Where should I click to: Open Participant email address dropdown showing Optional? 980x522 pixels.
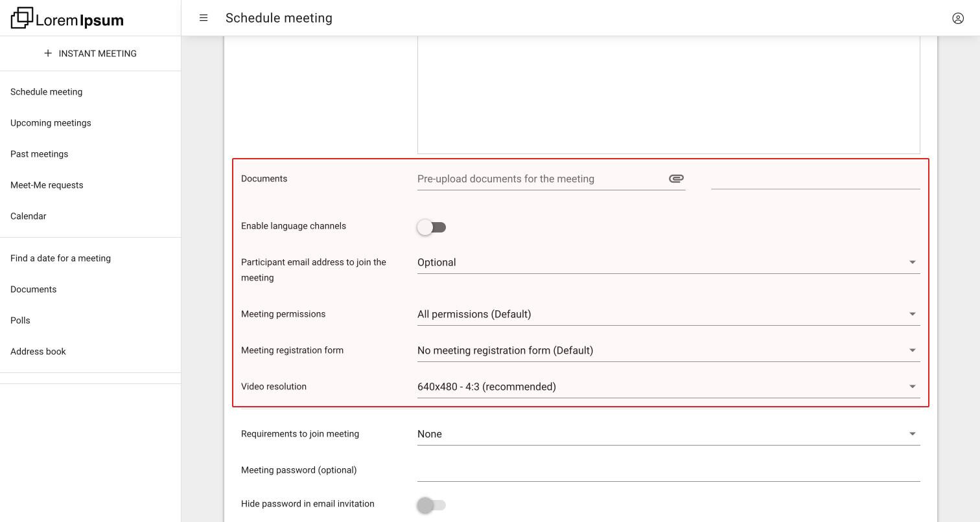pyautogui.click(x=669, y=262)
